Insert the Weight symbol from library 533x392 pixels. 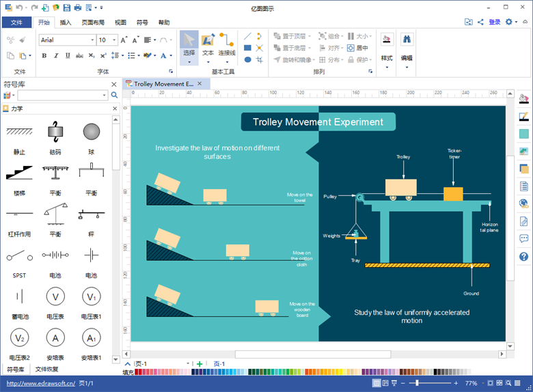(x=55, y=137)
